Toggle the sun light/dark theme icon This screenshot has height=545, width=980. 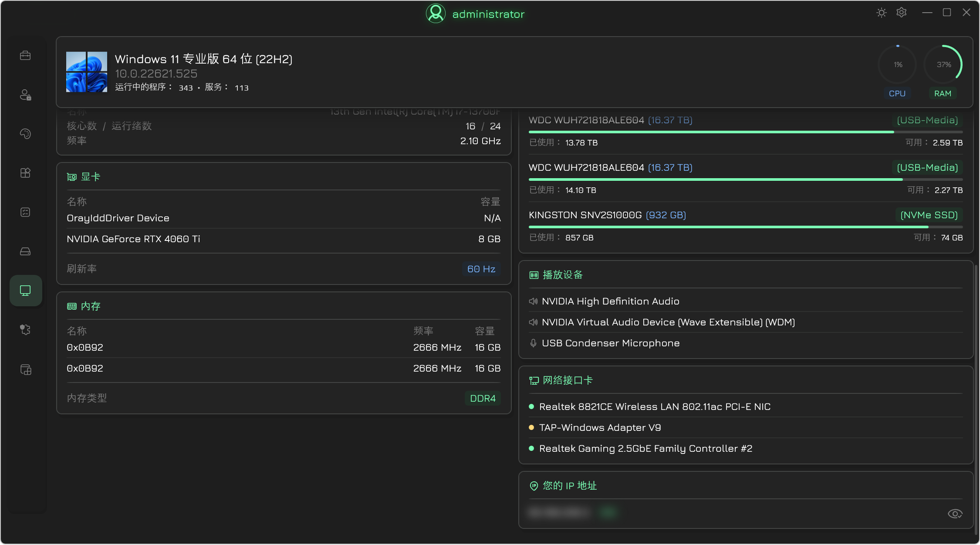click(882, 13)
